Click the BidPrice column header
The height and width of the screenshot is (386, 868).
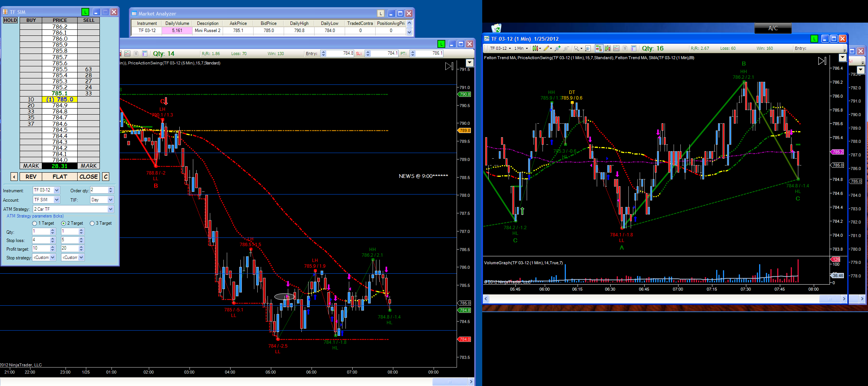[x=269, y=23]
